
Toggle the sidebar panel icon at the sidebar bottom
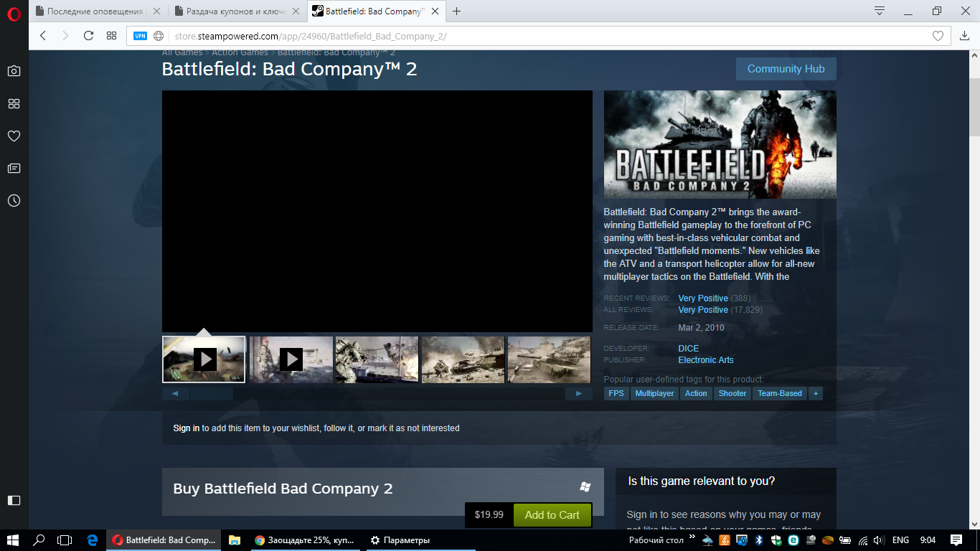coord(14,500)
